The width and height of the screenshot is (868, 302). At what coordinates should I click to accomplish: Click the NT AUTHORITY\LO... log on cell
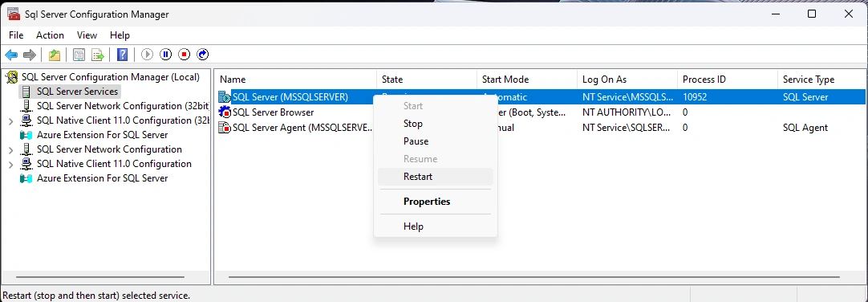(x=627, y=112)
